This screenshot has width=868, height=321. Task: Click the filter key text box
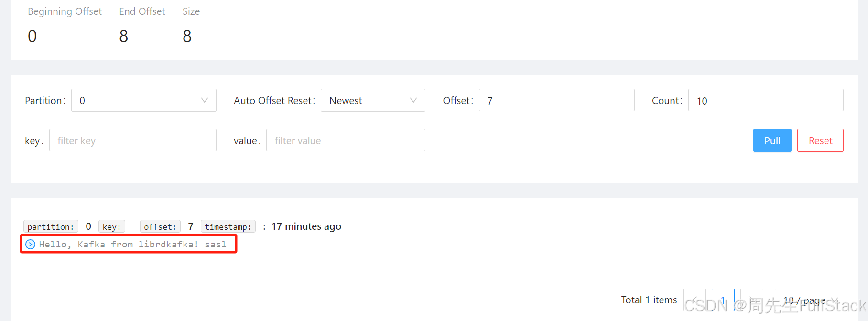point(132,140)
